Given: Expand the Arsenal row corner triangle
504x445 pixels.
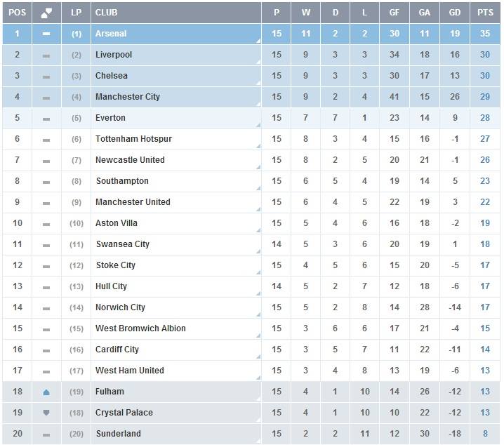Looking at the screenshot, I should [x=258, y=41].
